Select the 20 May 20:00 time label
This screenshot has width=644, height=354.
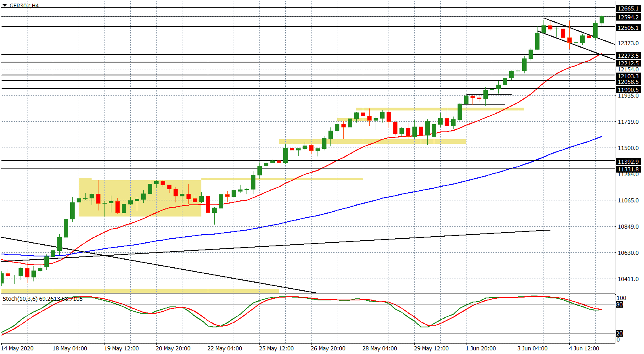(x=173, y=348)
